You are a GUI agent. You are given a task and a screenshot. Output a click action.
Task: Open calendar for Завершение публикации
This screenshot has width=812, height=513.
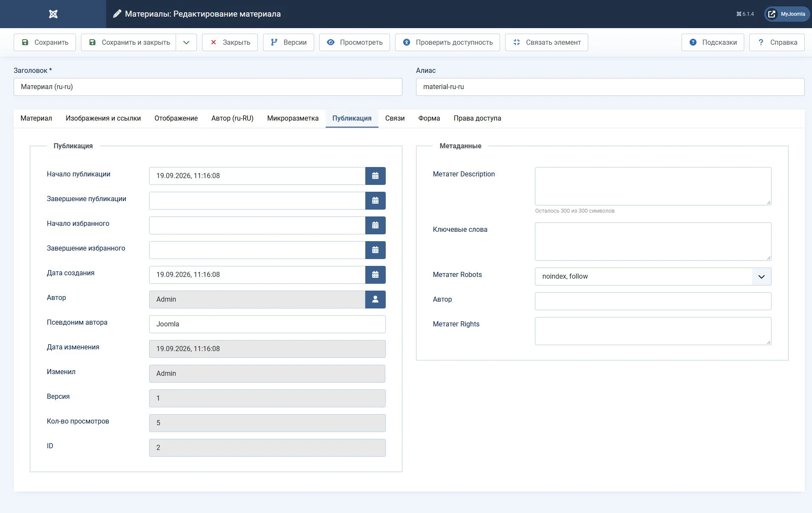pos(375,201)
